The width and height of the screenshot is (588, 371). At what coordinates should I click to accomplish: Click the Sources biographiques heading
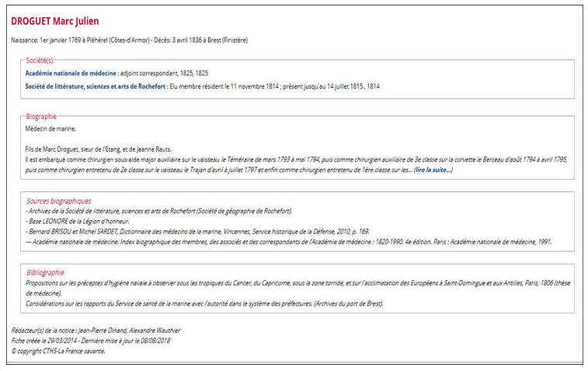(x=58, y=201)
